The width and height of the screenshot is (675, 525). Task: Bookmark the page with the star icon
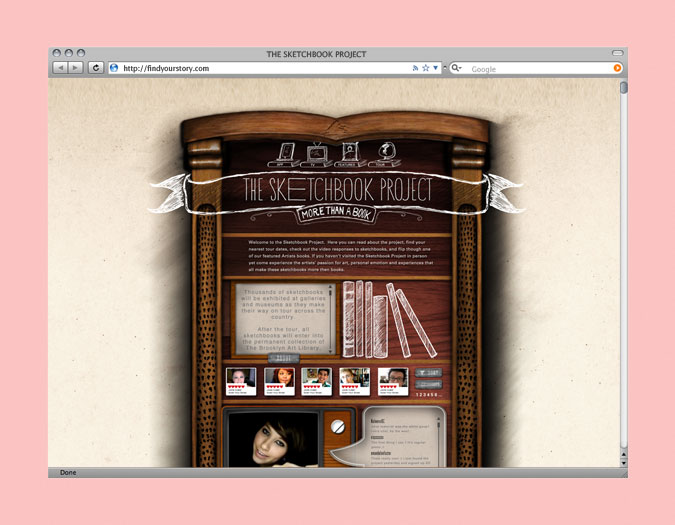(x=426, y=68)
